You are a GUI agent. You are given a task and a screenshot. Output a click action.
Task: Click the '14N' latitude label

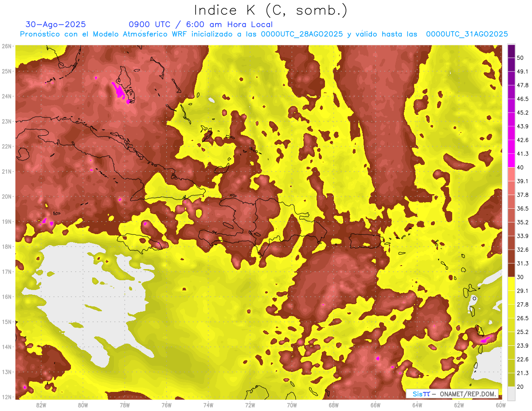pos(7,347)
